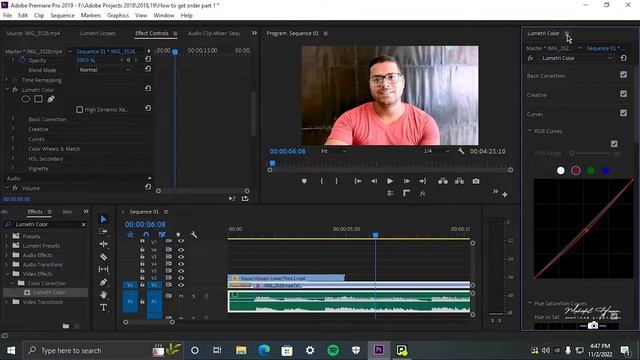Switch to Audio Clip Mixer tab
The height and width of the screenshot is (360, 640).
pyautogui.click(x=214, y=33)
